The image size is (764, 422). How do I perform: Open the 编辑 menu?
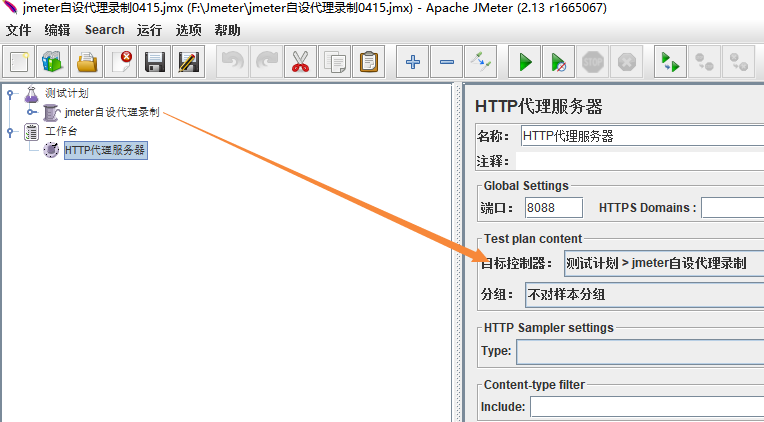click(57, 30)
